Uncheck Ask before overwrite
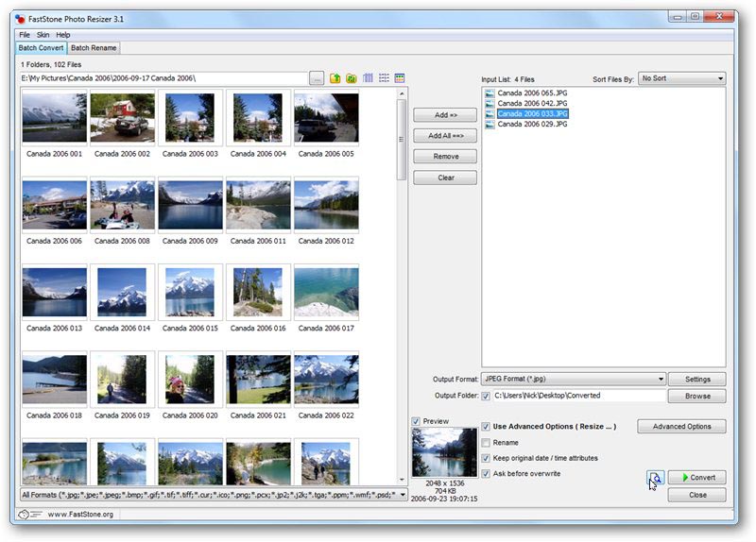This screenshot has height=542, width=756. pyautogui.click(x=487, y=473)
